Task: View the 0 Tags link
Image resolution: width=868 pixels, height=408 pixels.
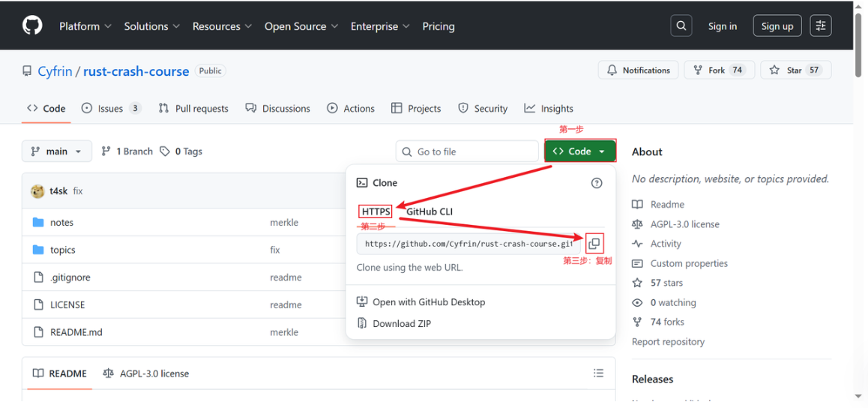Action: click(181, 151)
